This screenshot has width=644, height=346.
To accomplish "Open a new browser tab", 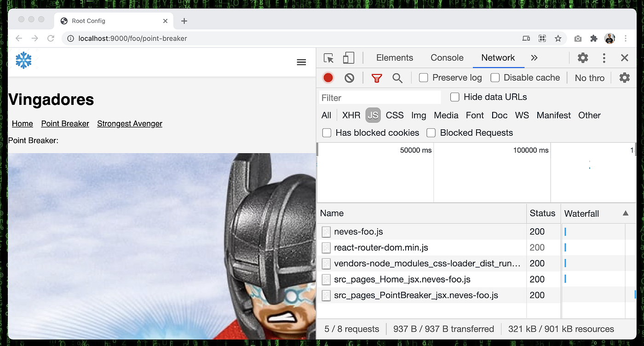I will pyautogui.click(x=184, y=21).
